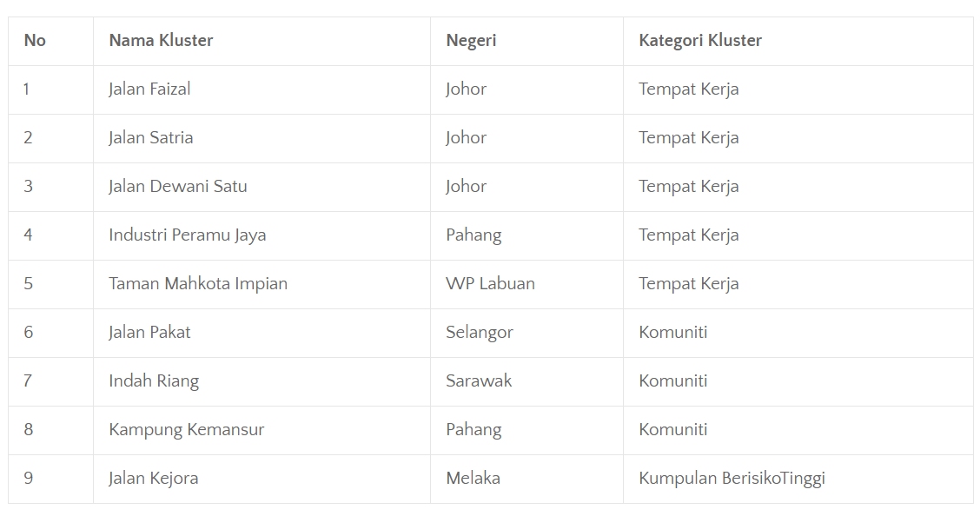Select the "Jalan Pakat" cluster name
The height and width of the screenshot is (516, 980).
149,333
